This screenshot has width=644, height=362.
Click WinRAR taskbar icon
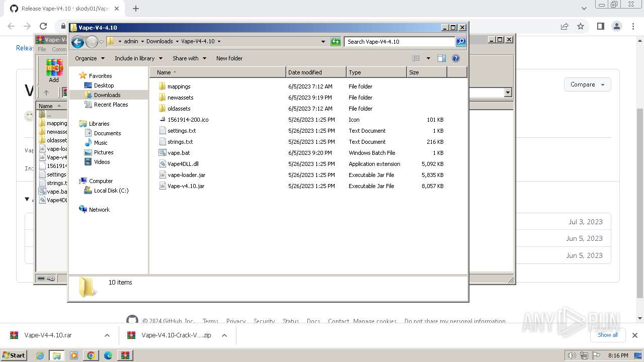click(x=125, y=355)
